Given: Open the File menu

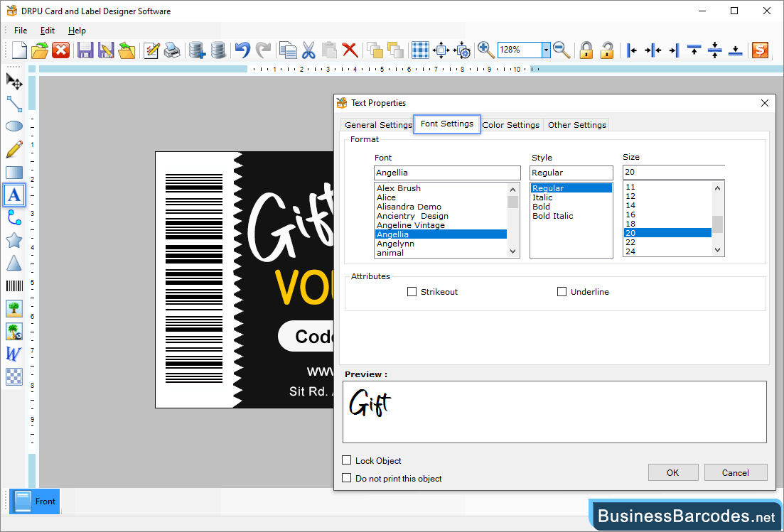Looking at the screenshot, I should [x=21, y=31].
